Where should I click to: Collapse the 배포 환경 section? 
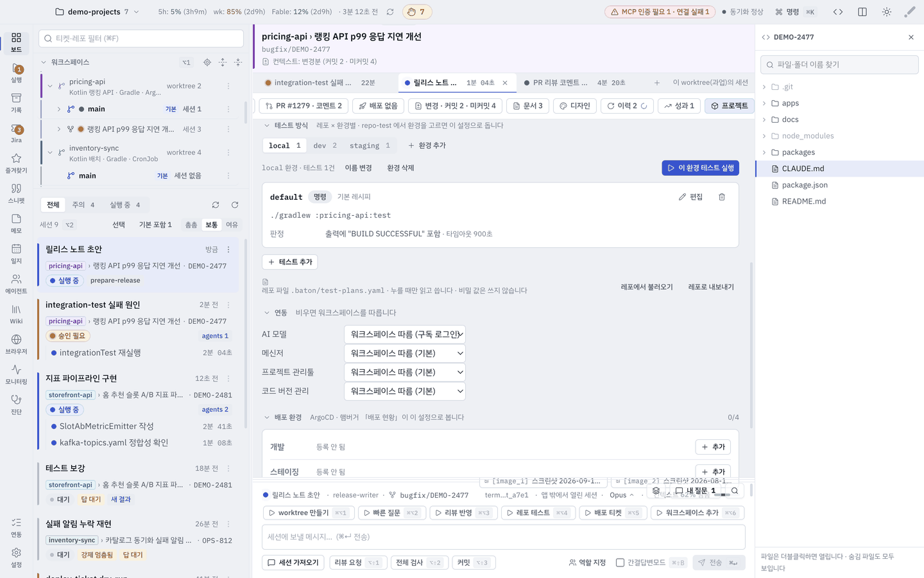267,417
